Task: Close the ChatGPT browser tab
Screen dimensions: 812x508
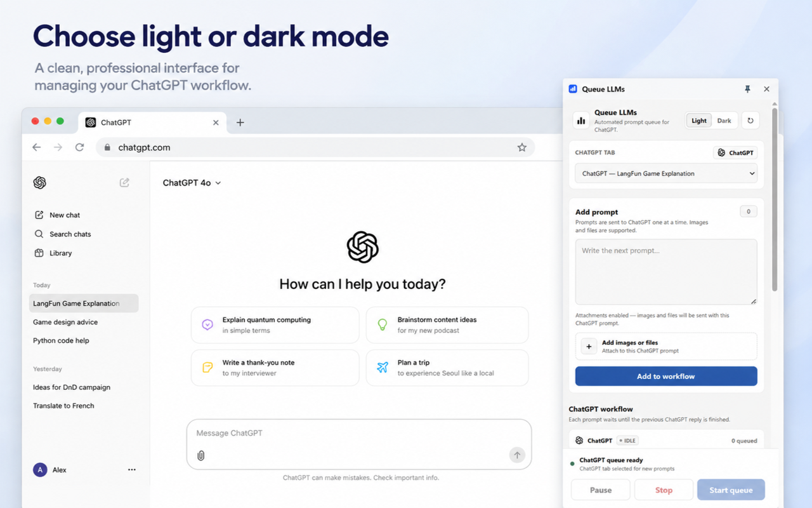Action: pyautogui.click(x=216, y=123)
